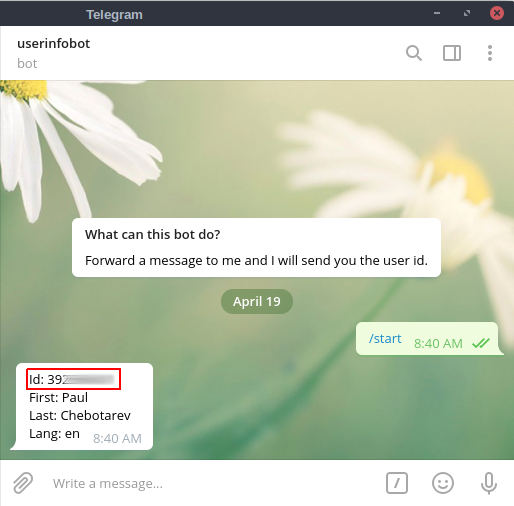Click the double-check read receipt icon
The image size is (514, 506).
481,343
